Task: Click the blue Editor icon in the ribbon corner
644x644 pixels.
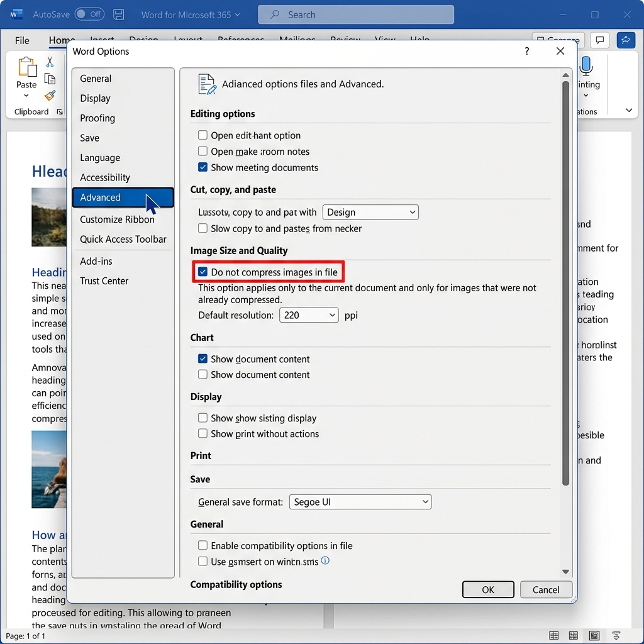Action: [625, 40]
